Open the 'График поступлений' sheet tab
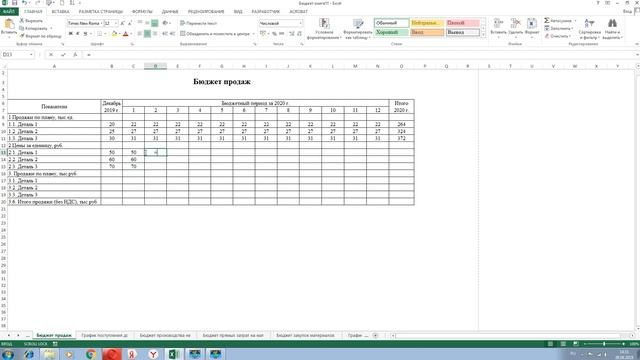Screen dimensions: 640x360 click(104, 335)
